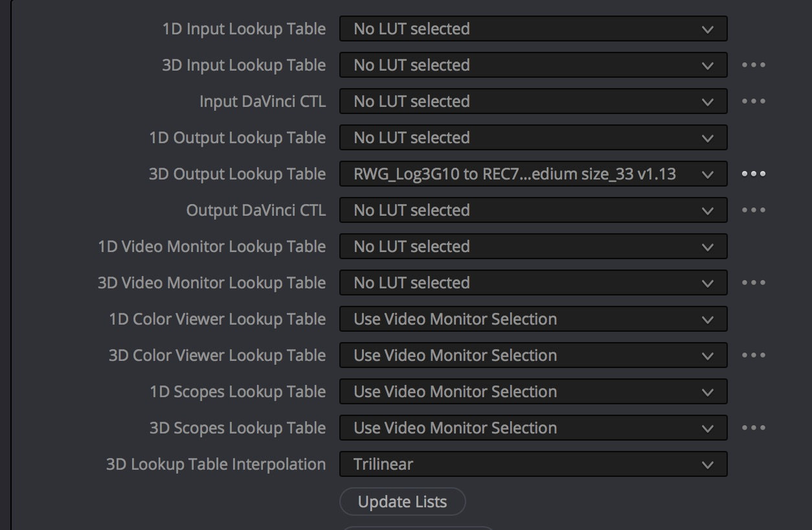Click the Update Lists button
The image size is (812, 530).
click(x=402, y=502)
